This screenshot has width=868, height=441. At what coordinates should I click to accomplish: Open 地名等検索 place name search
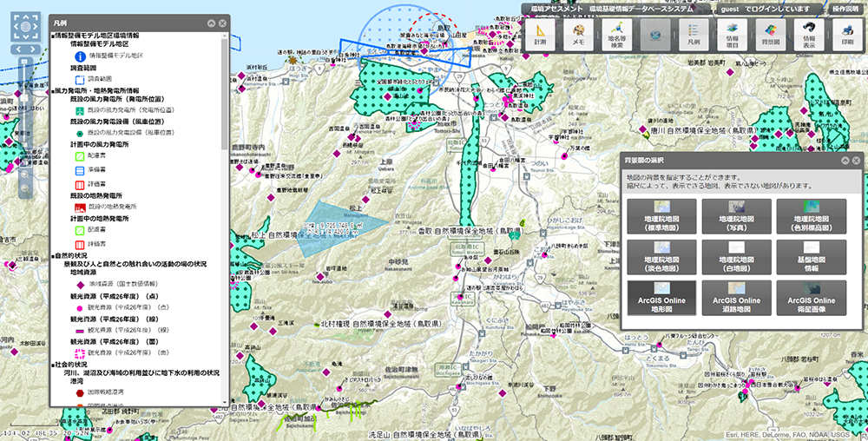tap(617, 34)
